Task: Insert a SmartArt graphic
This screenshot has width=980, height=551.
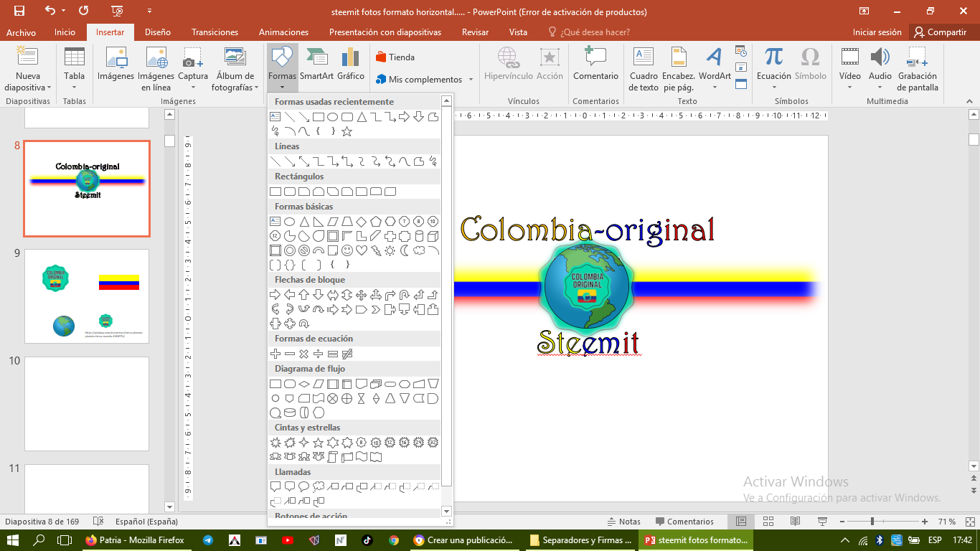Action: [x=316, y=66]
